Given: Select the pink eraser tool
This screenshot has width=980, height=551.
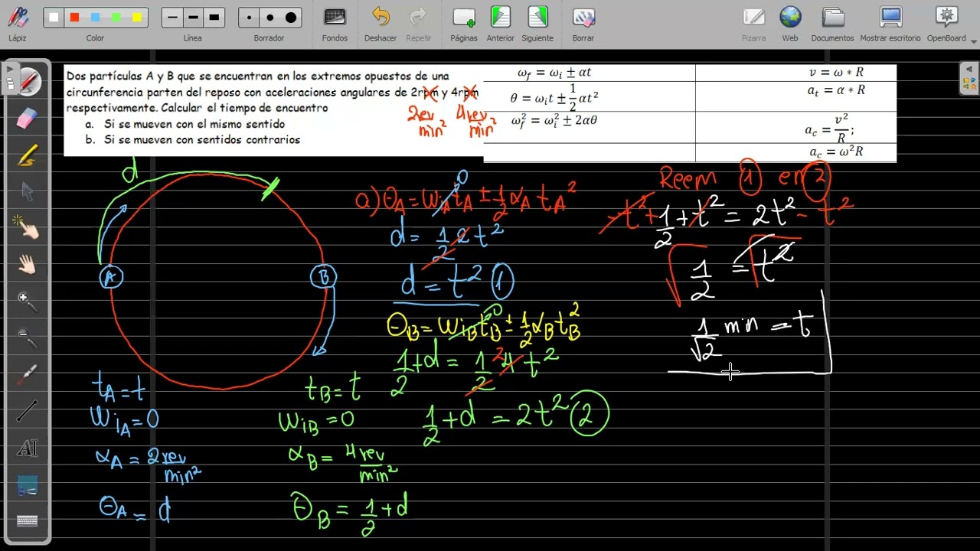Looking at the screenshot, I should (x=27, y=119).
